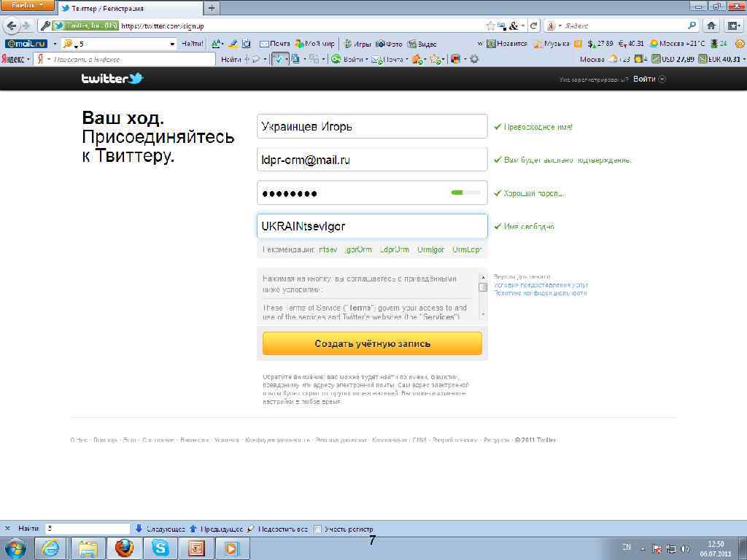Screen dimensions: 747x560
Task: Click the Twitter logo in the header
Action: tap(112, 79)
